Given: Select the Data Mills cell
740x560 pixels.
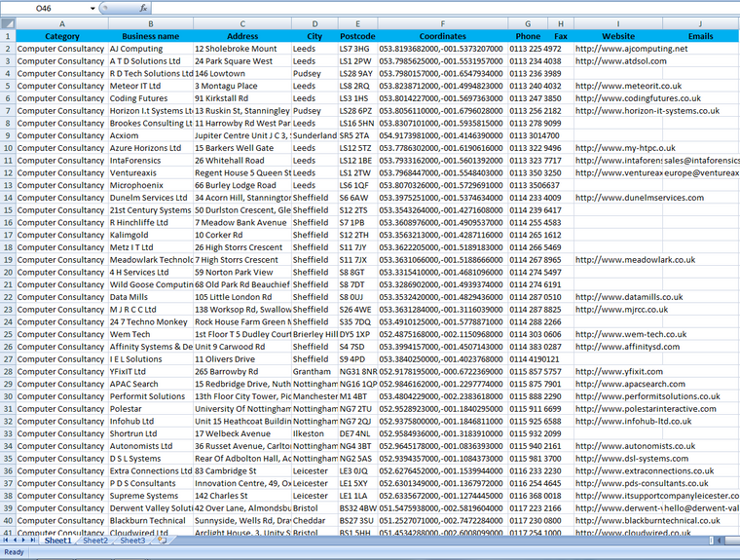Looking at the screenshot, I should [x=151, y=297].
